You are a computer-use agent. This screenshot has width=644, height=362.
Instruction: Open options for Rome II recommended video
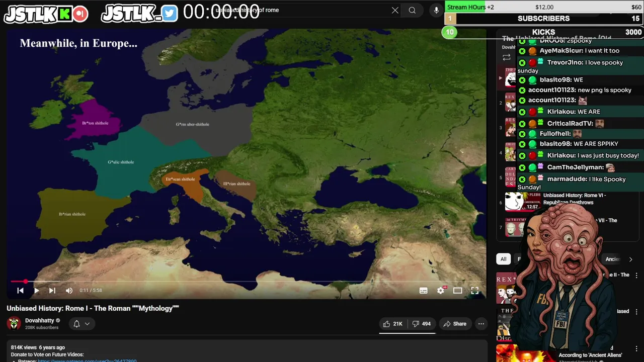(636, 276)
